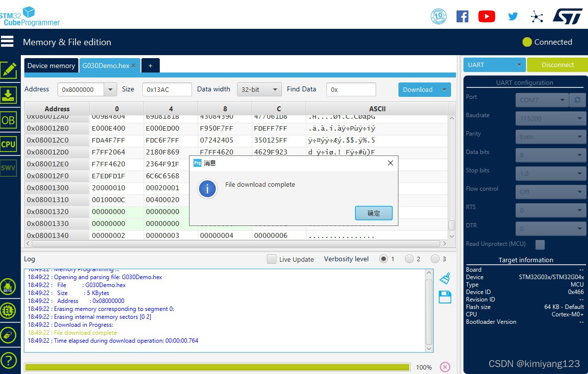This screenshot has width=588, height=374.
Task: Select the OB option bytes panel
Action: [9, 120]
